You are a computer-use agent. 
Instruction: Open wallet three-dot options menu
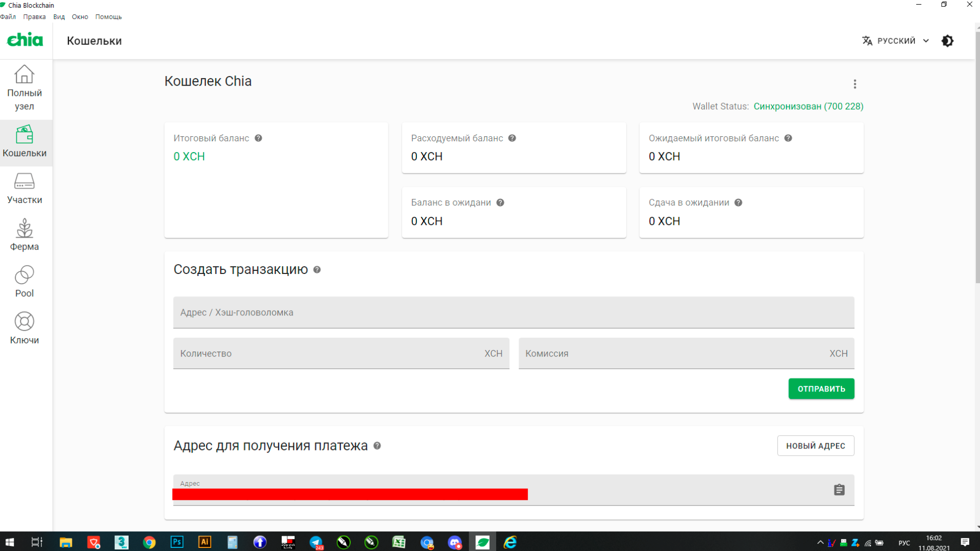click(x=855, y=84)
